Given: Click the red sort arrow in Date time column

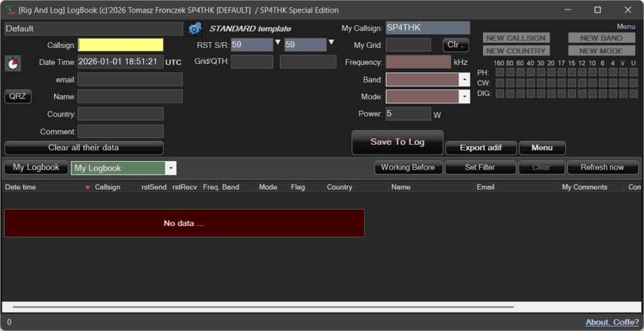Looking at the screenshot, I should (x=87, y=188).
